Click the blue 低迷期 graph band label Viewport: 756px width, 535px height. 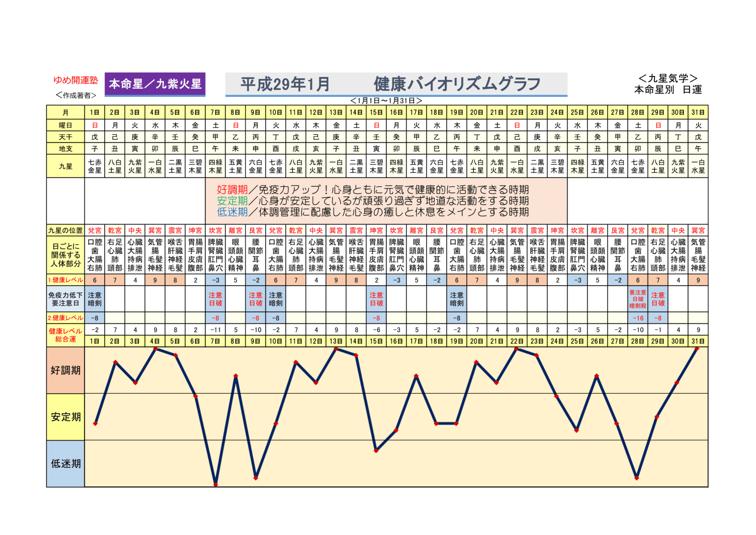pos(66,464)
